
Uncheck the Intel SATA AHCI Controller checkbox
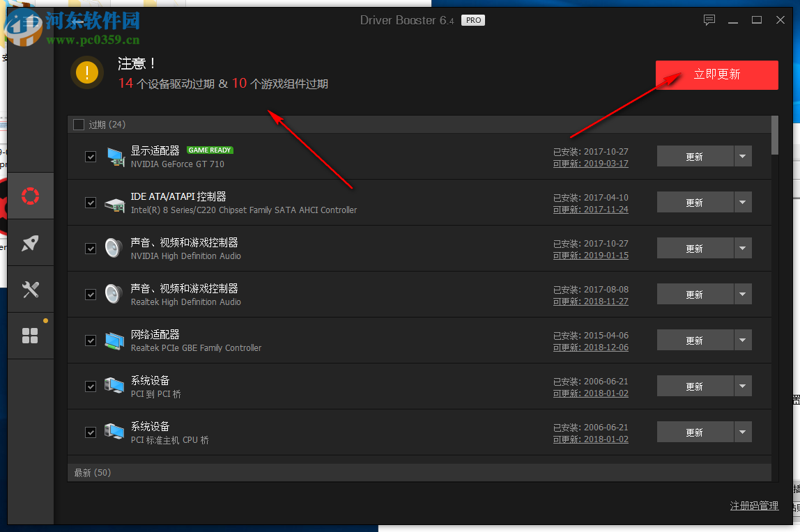pyautogui.click(x=91, y=203)
